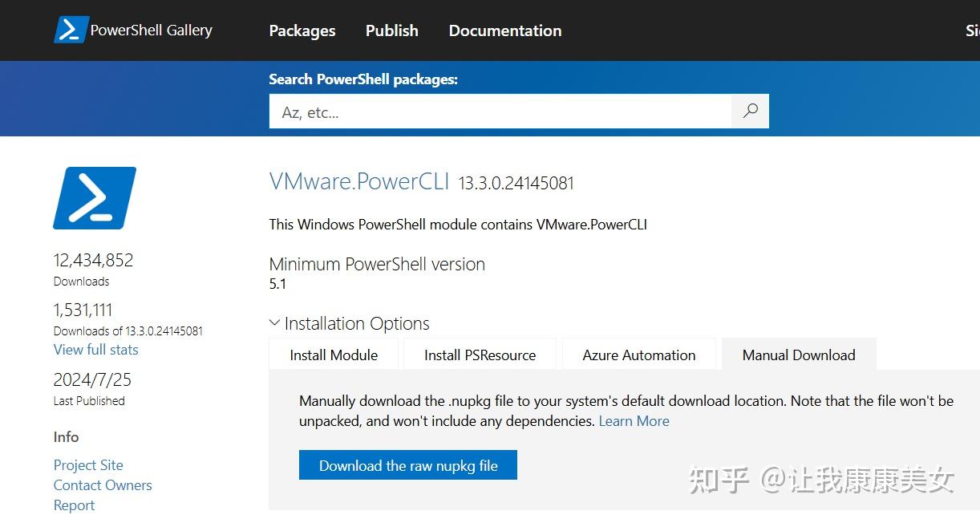Click the Report link
The width and height of the screenshot is (980, 519).
click(74, 505)
